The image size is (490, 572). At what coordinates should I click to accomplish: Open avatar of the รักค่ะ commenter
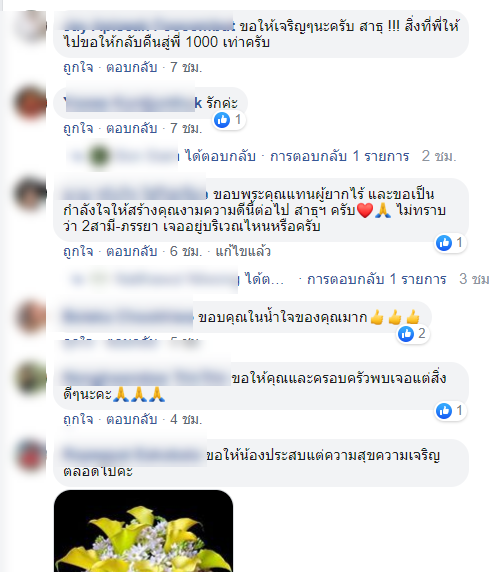point(31,103)
